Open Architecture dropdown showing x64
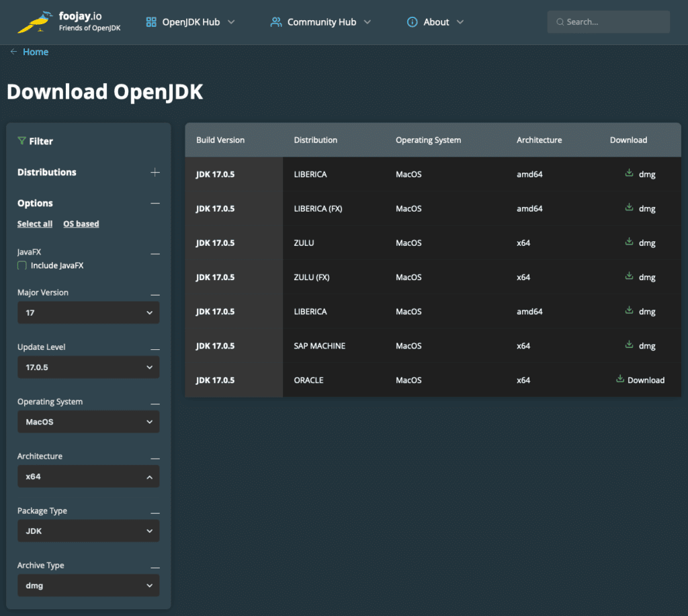688x616 pixels. 89,476
